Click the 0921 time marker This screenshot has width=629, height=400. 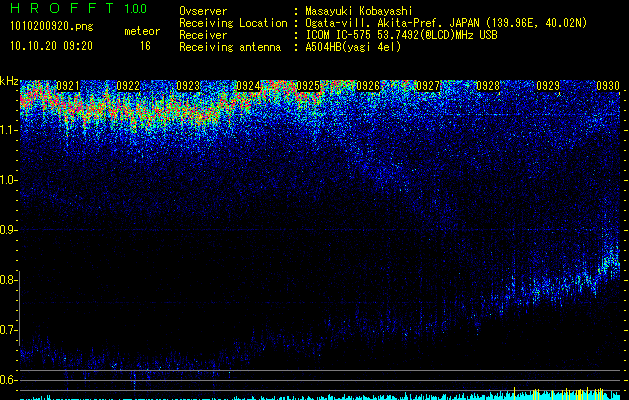68,86
